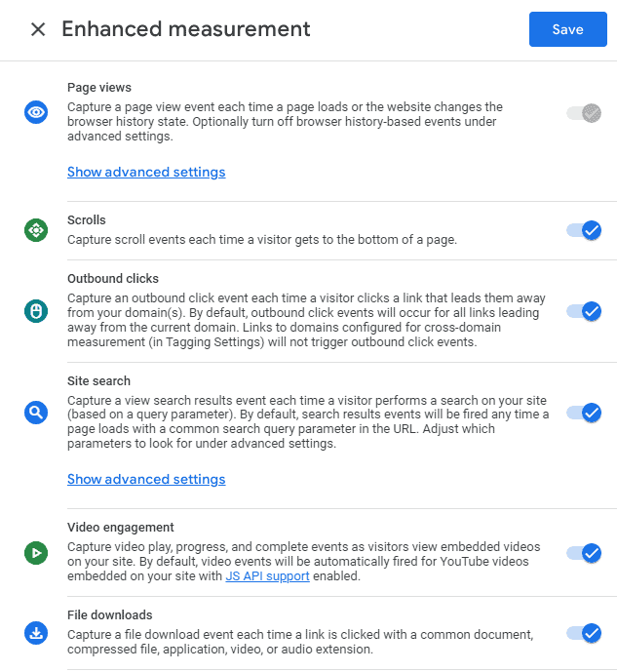Click the Page views eye icon
Screen dimensions: 617x672
click(36, 112)
